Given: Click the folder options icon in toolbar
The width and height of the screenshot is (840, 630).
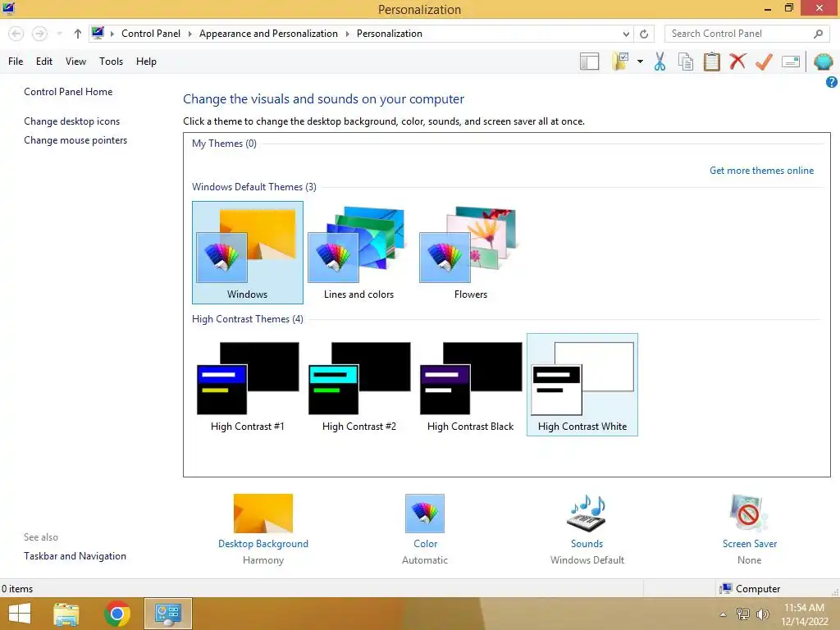Looking at the screenshot, I should click(620, 62).
